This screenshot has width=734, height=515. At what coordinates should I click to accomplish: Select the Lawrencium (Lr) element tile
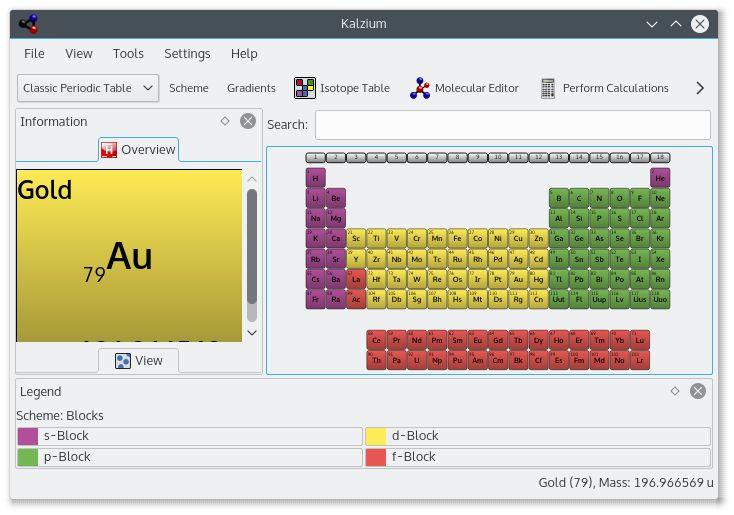click(639, 360)
